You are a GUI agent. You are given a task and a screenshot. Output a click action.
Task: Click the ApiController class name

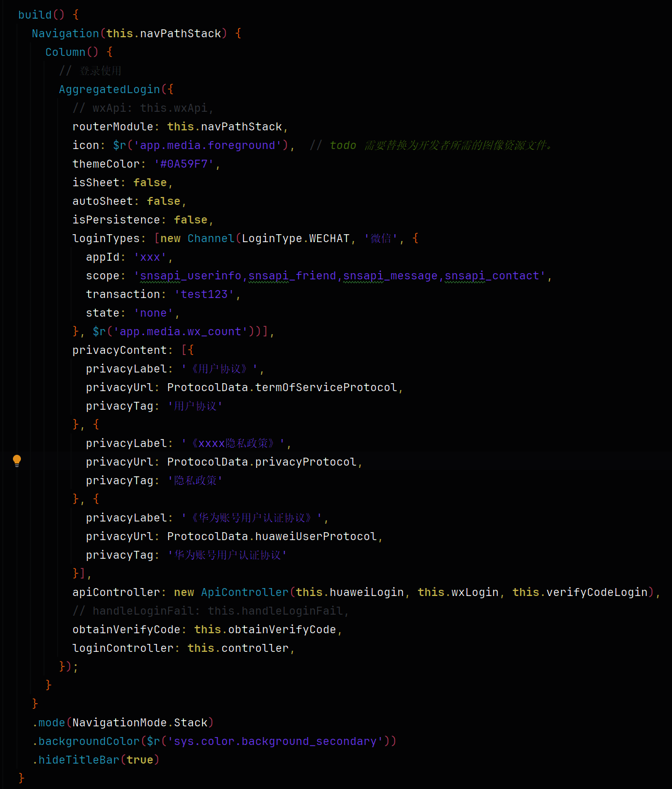(x=244, y=592)
